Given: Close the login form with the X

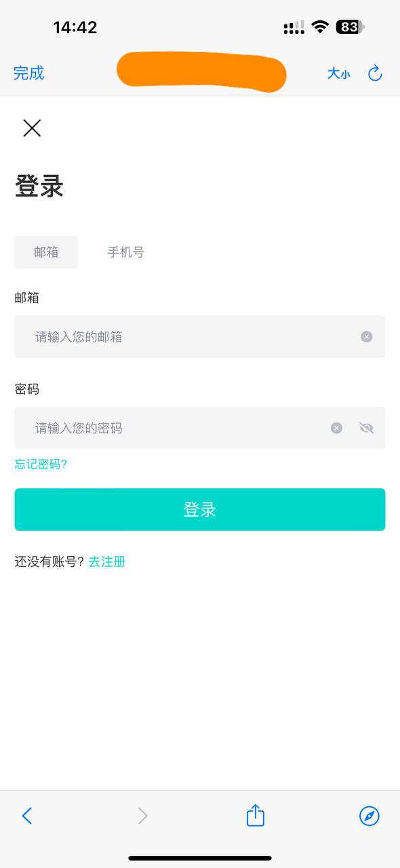Looking at the screenshot, I should pos(31,128).
